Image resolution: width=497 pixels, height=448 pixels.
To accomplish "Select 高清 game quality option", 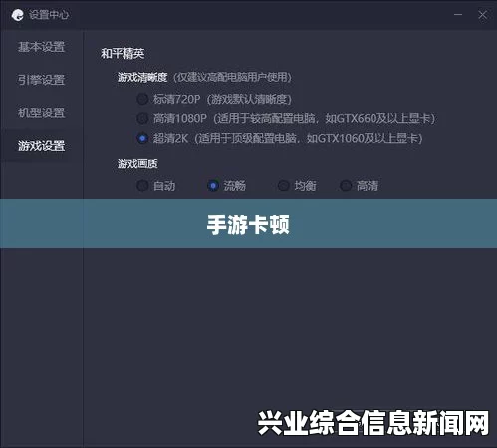I will pyautogui.click(x=346, y=186).
